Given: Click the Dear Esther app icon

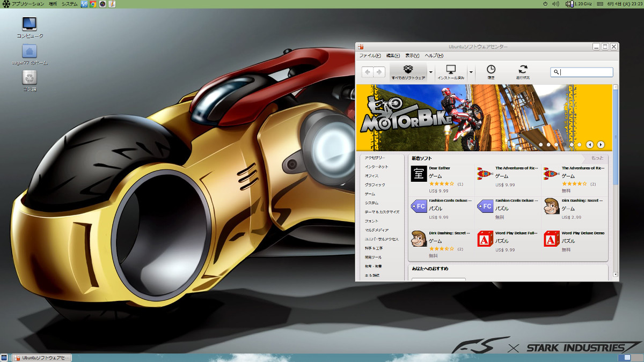Looking at the screenshot, I should point(419,174).
